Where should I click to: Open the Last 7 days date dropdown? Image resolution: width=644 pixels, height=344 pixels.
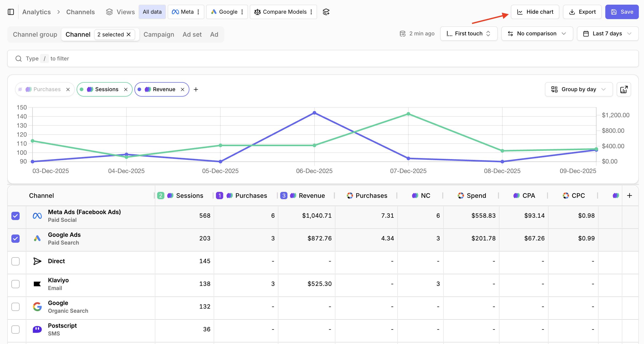point(607,34)
